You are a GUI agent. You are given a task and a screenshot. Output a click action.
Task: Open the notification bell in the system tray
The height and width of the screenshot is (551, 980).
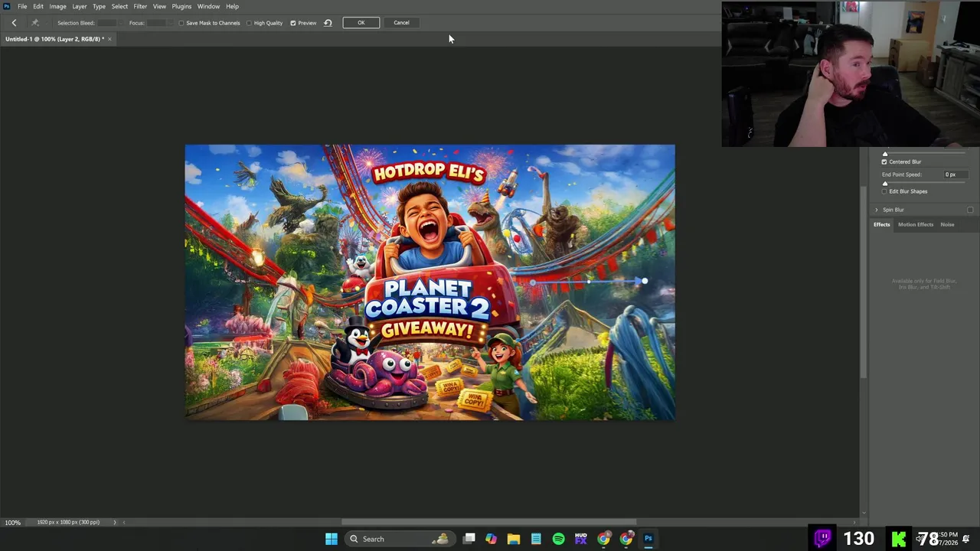point(966,539)
